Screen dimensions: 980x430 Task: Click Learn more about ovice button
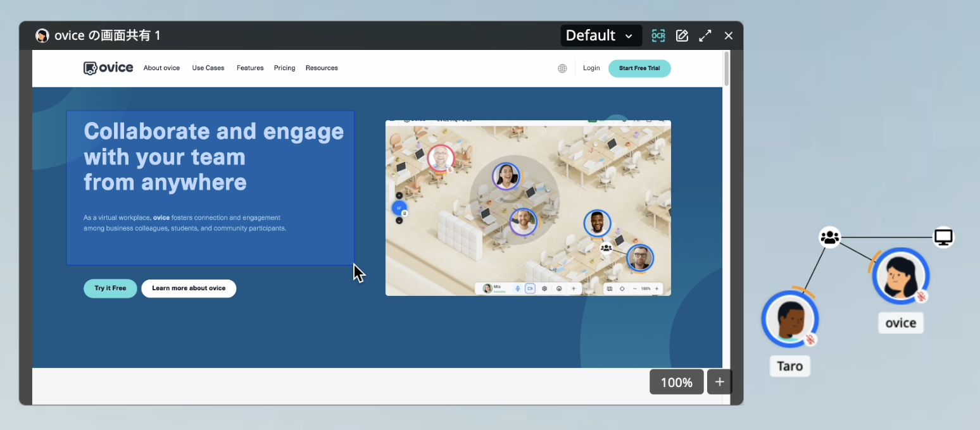(189, 288)
